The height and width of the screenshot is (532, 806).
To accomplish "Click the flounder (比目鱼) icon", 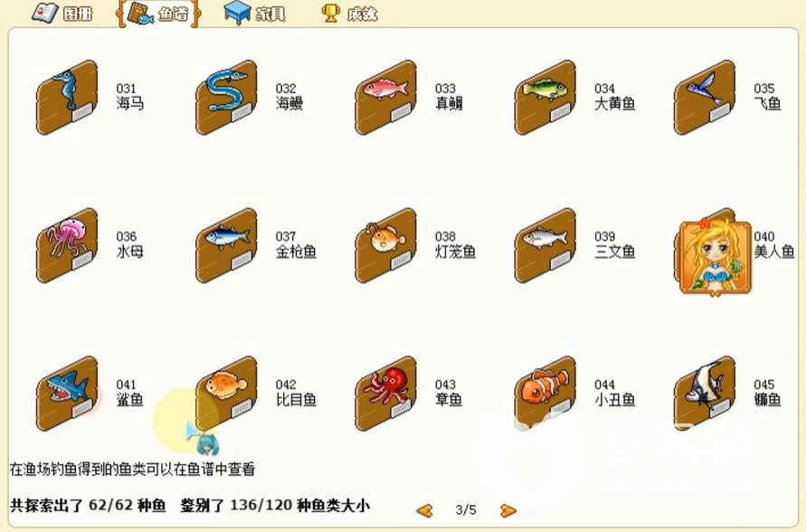I will (x=226, y=394).
